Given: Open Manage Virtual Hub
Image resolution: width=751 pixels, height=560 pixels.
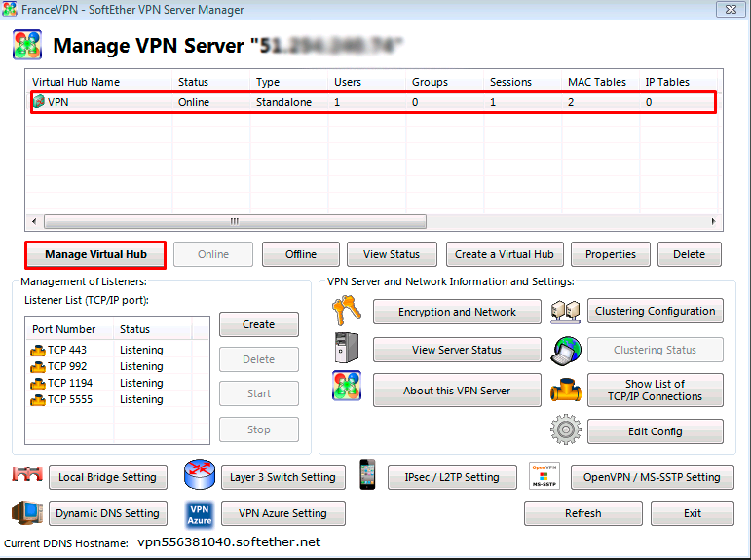Looking at the screenshot, I should pyautogui.click(x=95, y=254).
